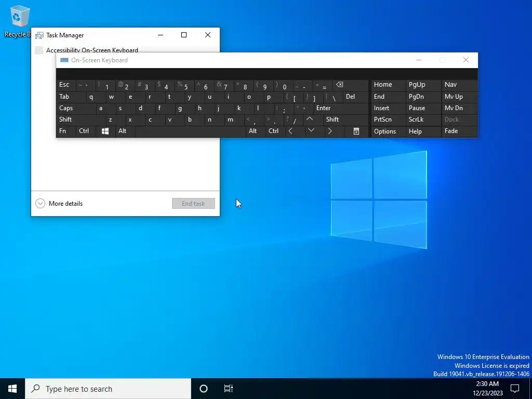Expand More details in Task Manager
This screenshot has height=399, width=532.
click(x=59, y=204)
